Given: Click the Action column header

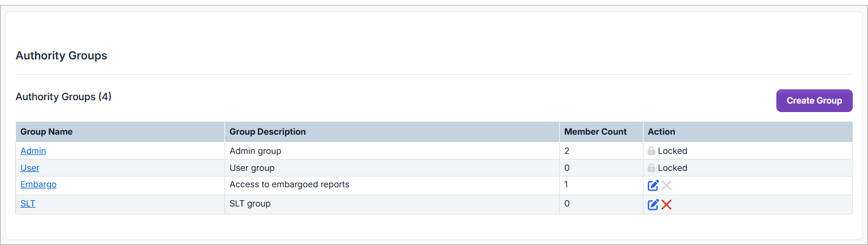Looking at the screenshot, I should coord(662,132).
